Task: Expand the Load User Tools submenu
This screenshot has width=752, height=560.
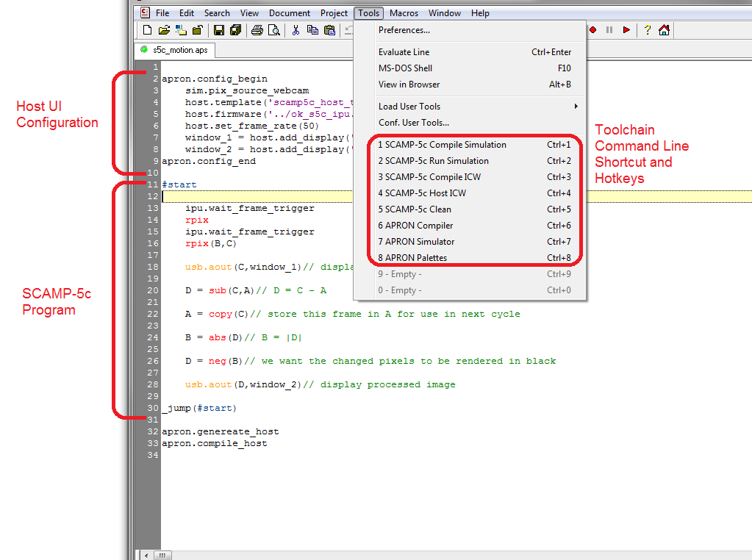Action: [x=470, y=107]
